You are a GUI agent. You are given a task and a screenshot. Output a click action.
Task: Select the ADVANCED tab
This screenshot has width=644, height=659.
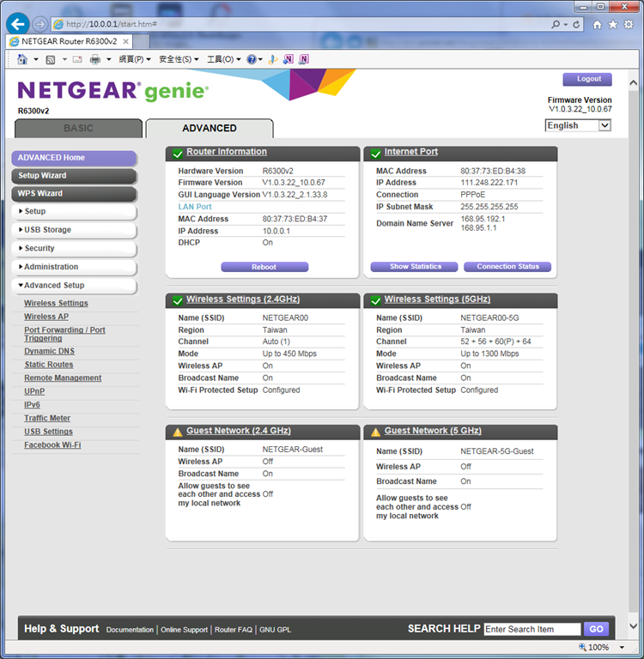209,128
